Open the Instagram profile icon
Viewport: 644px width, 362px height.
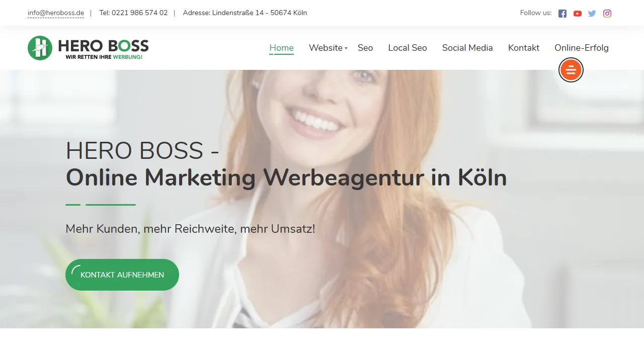(x=607, y=13)
